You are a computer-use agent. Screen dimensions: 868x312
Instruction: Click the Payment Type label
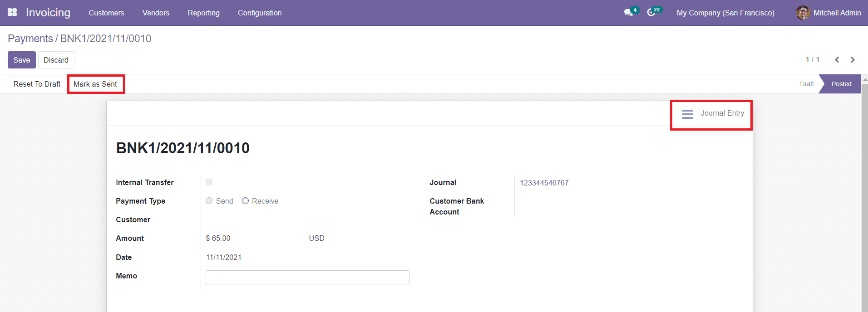pyautogui.click(x=140, y=201)
